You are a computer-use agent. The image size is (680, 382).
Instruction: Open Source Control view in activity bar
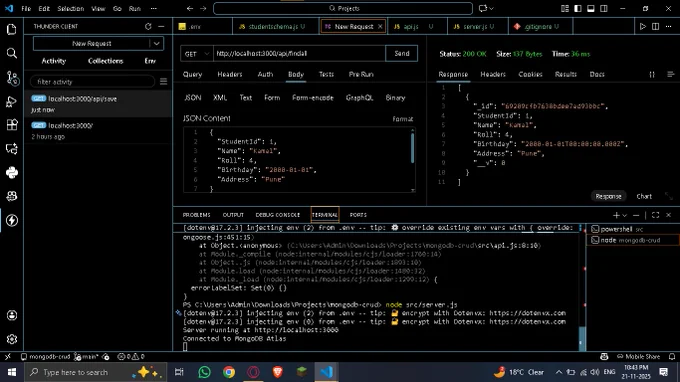pos(12,78)
